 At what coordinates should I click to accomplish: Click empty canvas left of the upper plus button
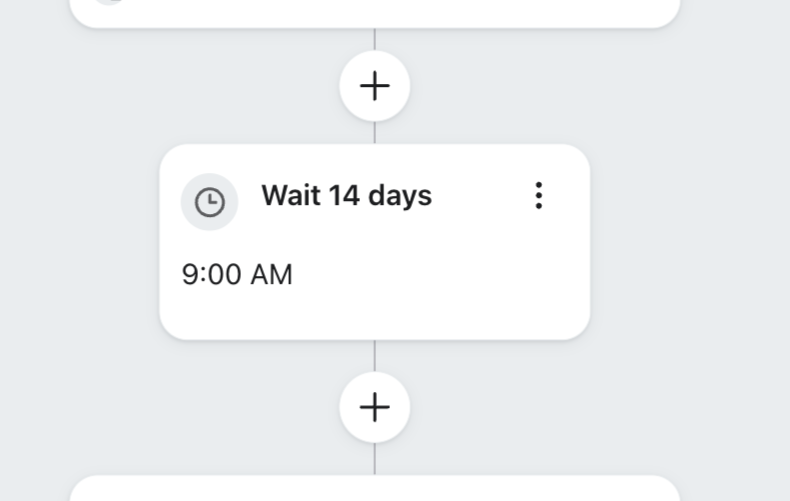[x=200, y=86]
